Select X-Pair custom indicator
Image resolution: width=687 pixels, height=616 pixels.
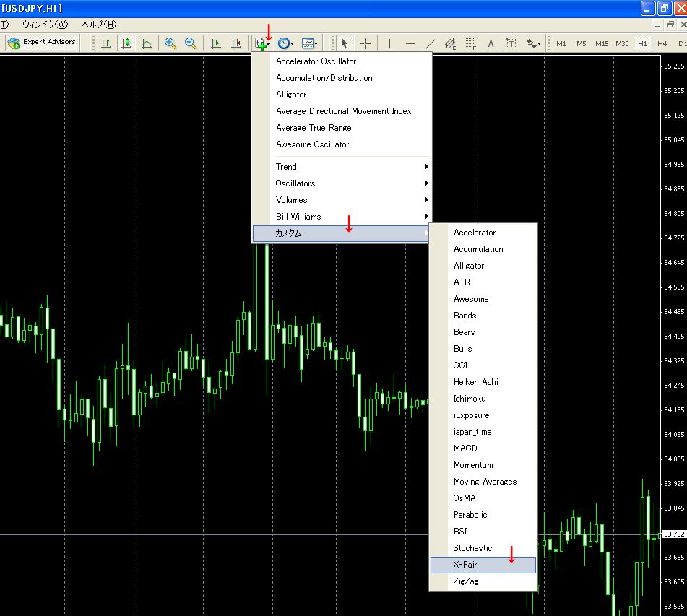[x=483, y=565]
